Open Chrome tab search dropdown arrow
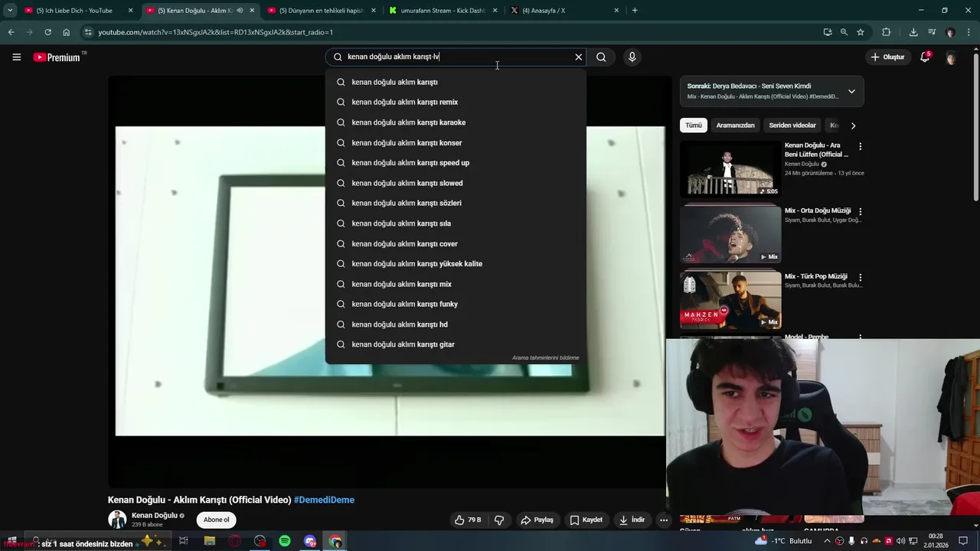980x551 pixels. pos(10,10)
